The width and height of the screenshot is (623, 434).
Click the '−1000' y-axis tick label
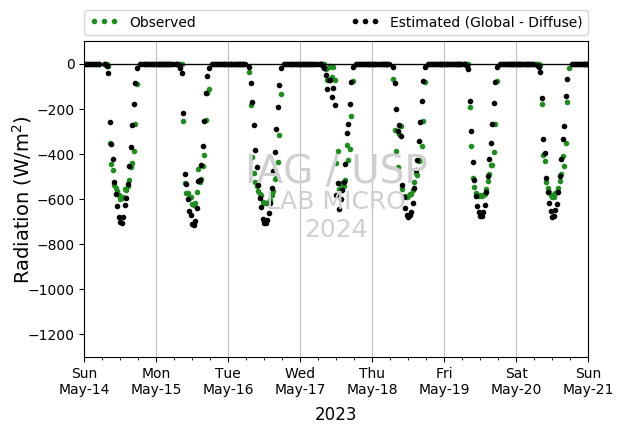click(52, 290)
